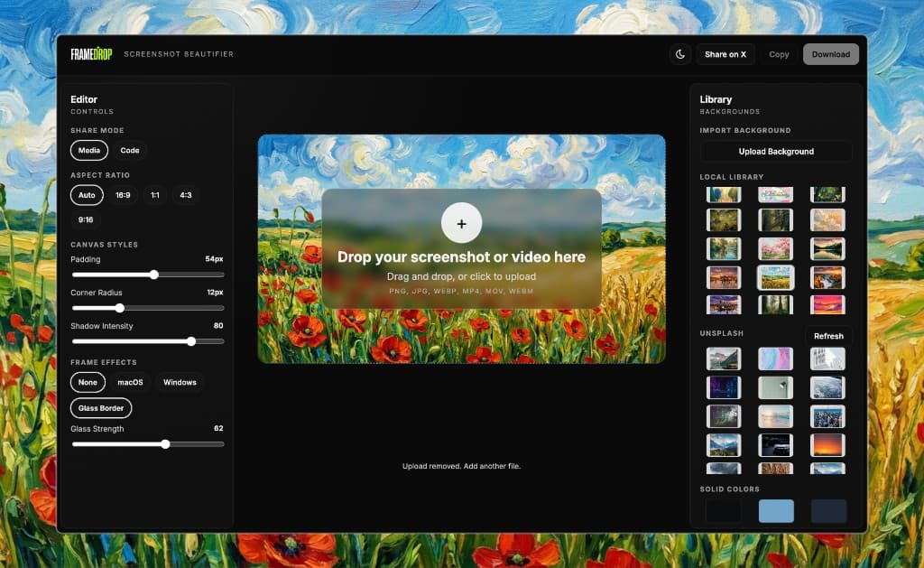Select the Earth from space Unsplash background
Viewport: 924px width, 568px height.
[x=827, y=387]
